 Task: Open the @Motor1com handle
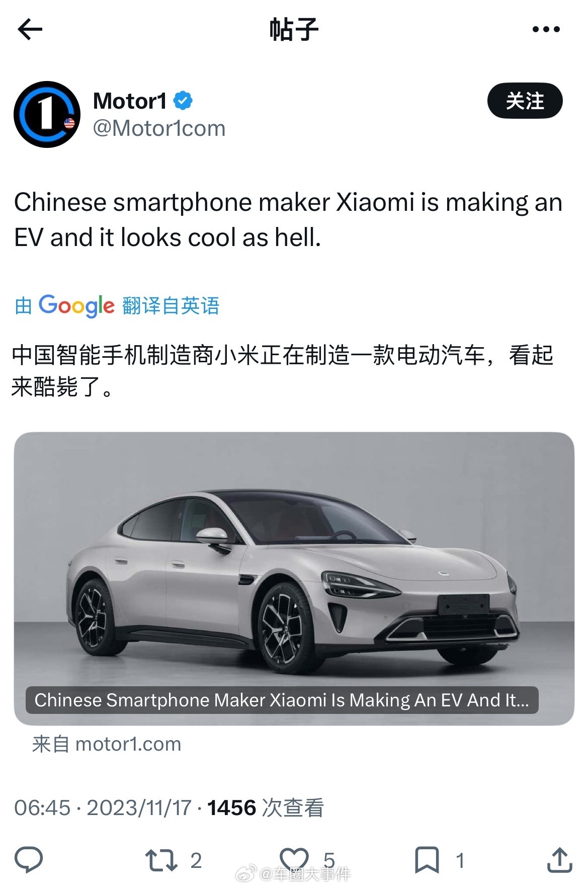click(159, 128)
